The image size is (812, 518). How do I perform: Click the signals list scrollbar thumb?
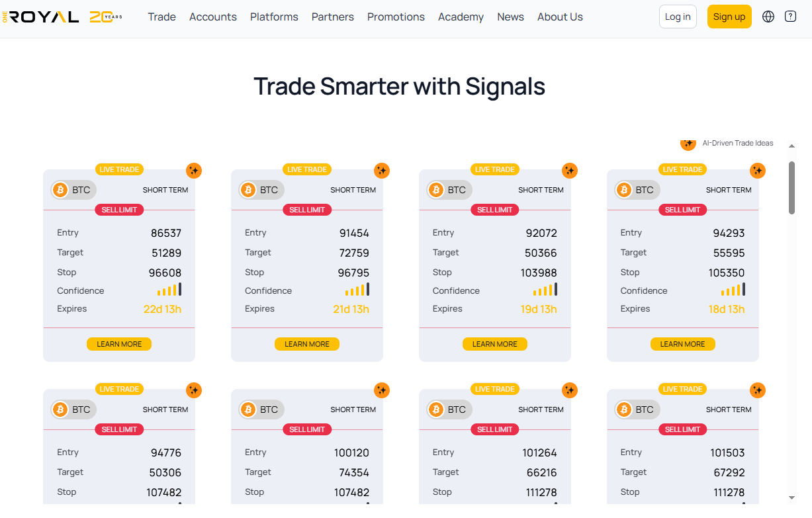click(791, 187)
